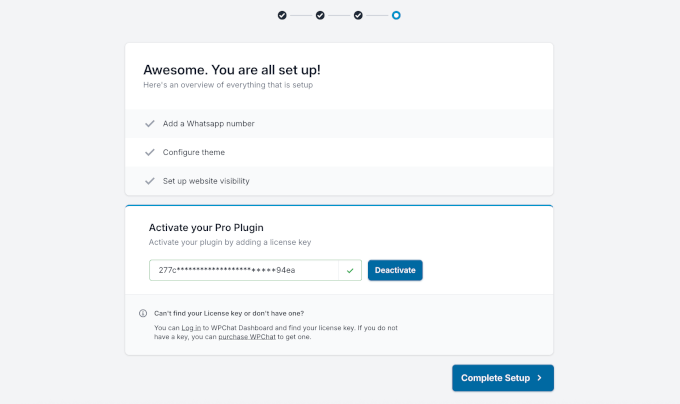Click the first completed step indicator

pyautogui.click(x=282, y=15)
